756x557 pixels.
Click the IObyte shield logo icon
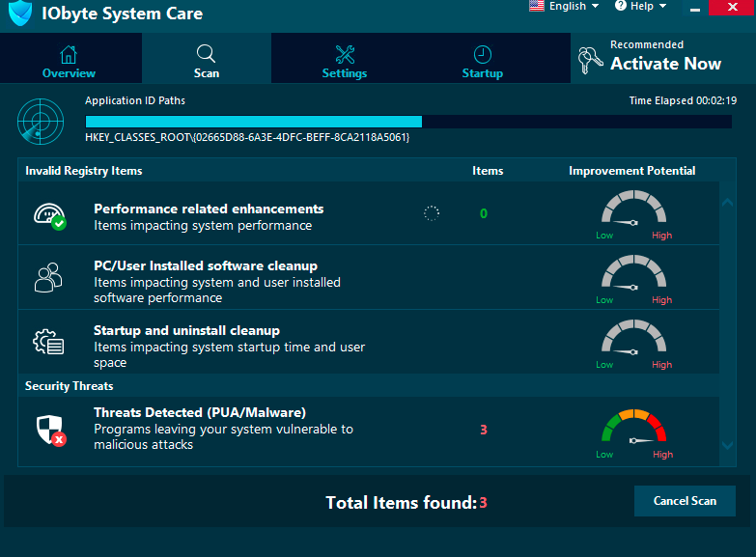click(20, 12)
